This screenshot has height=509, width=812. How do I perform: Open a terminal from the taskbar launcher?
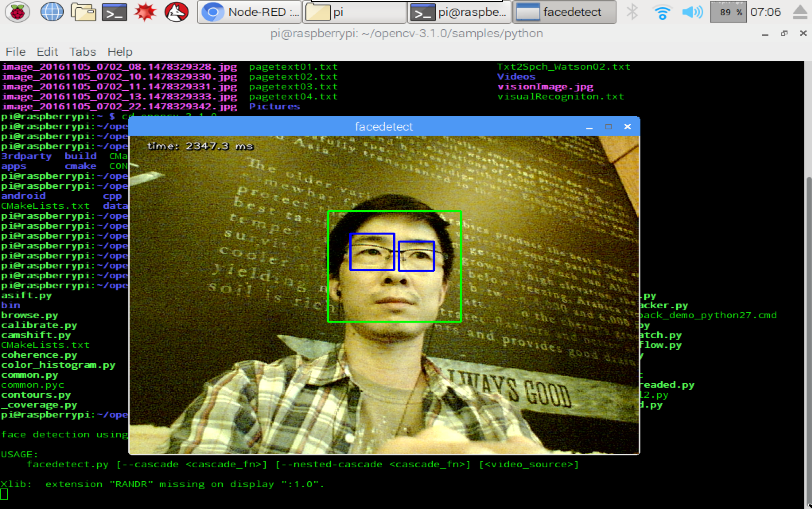[x=115, y=12]
